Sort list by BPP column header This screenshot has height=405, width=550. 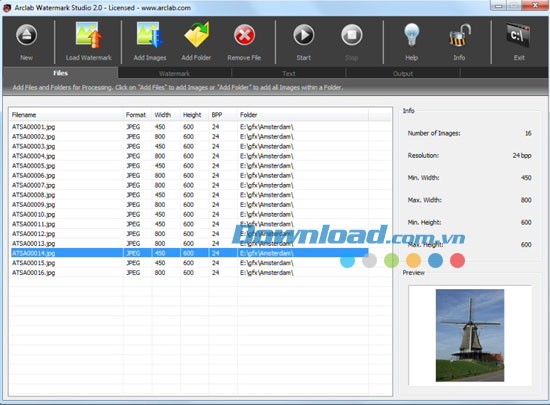pos(223,115)
